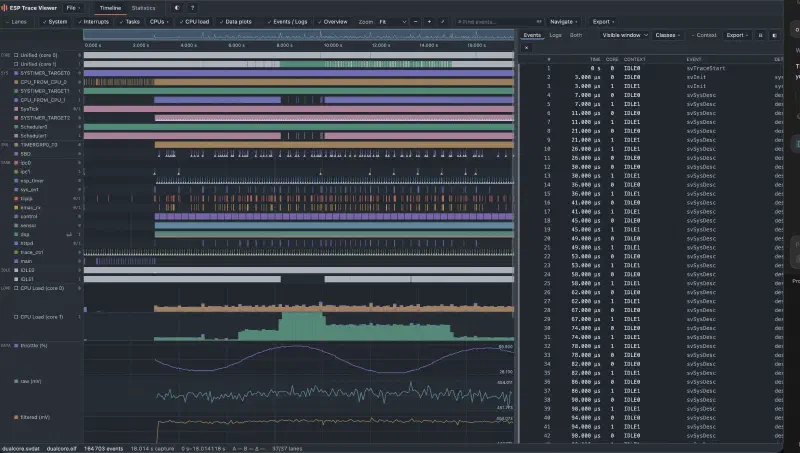This screenshot has height=453, width=800.
Task: Click the SYSTIMER_TARGET0 lane color square
Action: pyautogui.click(x=16, y=73)
